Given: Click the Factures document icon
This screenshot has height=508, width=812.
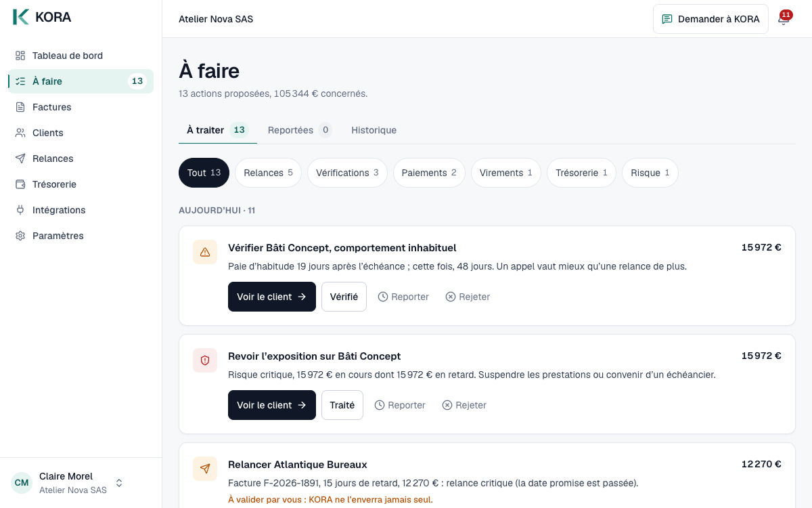Looking at the screenshot, I should pos(20,107).
